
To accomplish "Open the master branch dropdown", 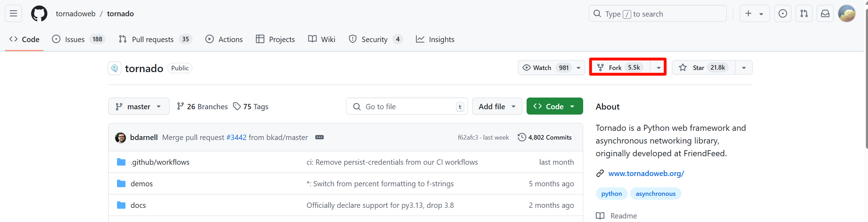I will coord(139,106).
